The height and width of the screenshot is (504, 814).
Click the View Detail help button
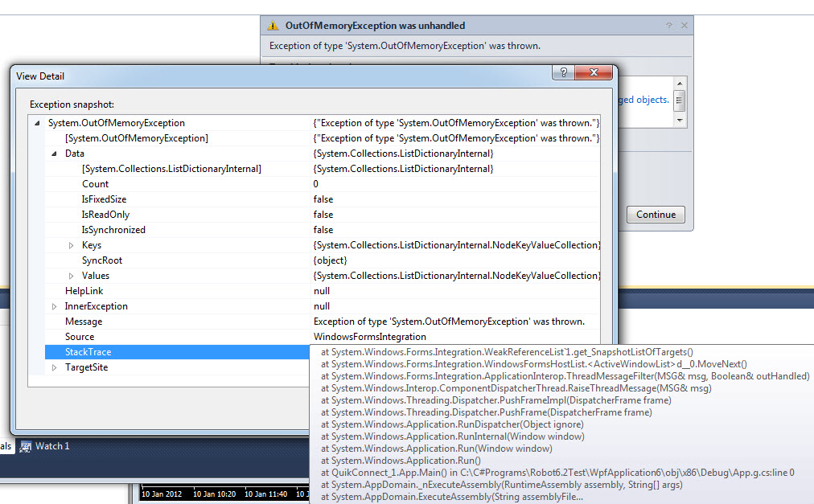(562, 73)
